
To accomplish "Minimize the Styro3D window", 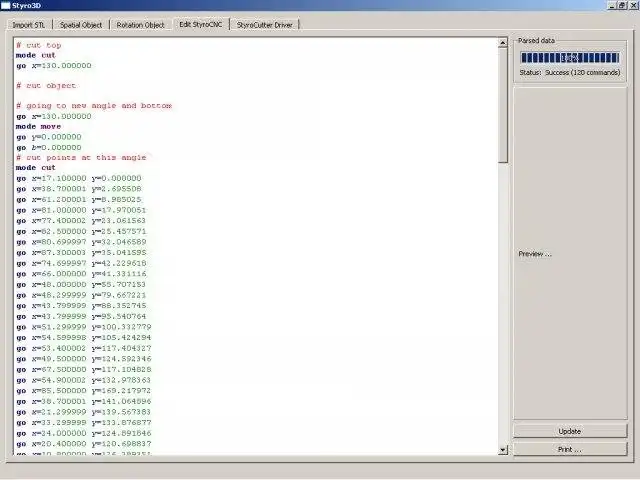I will 611,5.
